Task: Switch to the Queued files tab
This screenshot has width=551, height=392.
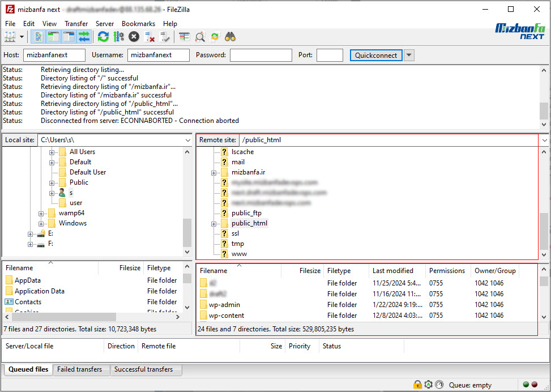Action: pos(28,369)
